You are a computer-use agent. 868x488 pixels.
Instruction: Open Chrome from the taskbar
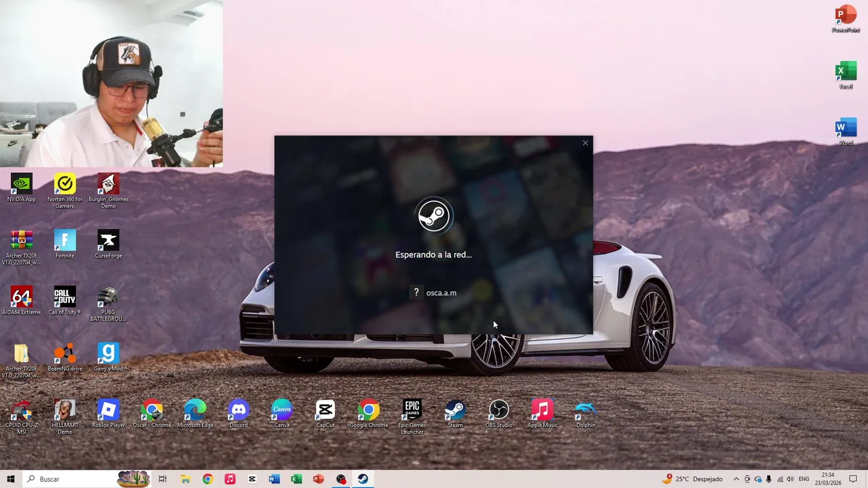point(208,479)
